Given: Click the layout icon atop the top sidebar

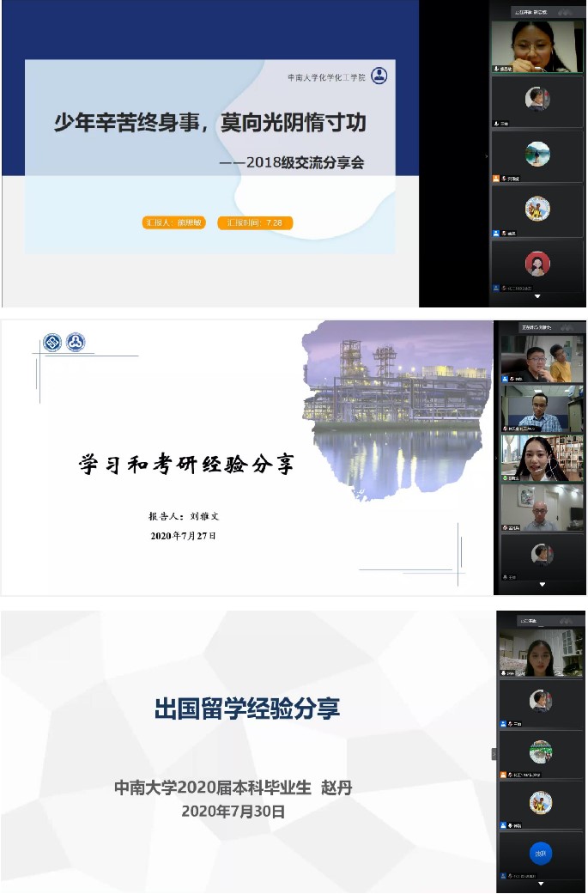Looking at the screenshot, I should point(567,12).
